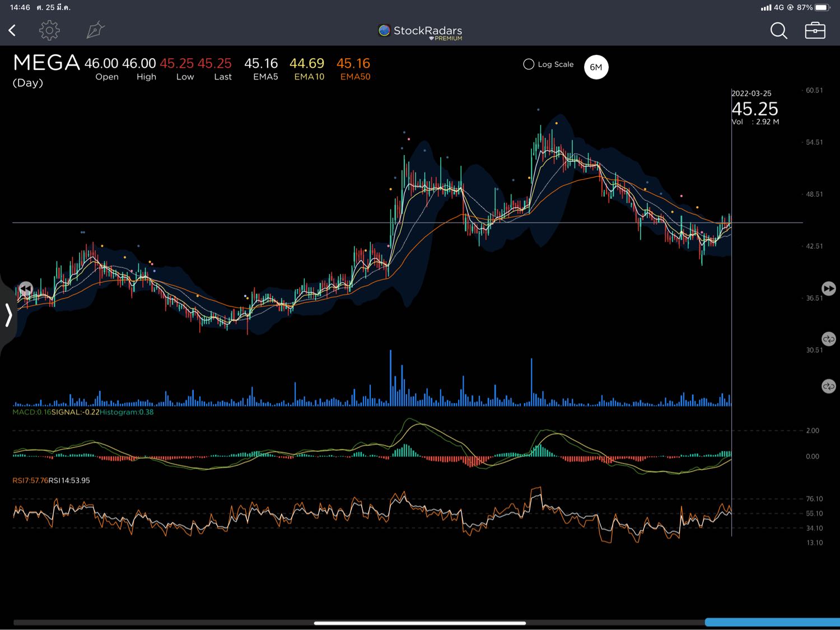The image size is (840, 630).
Task: Expand the left side panel handle
Action: click(x=8, y=314)
